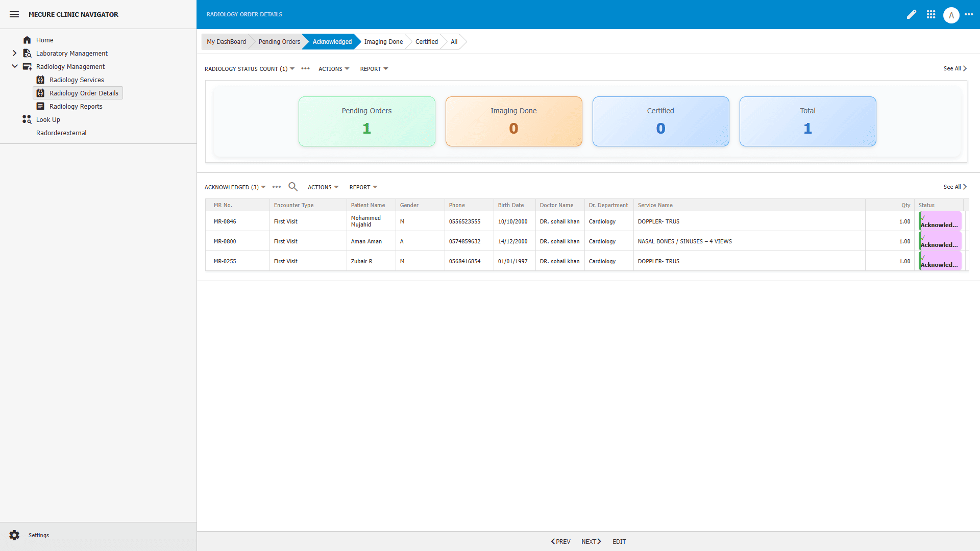Image resolution: width=980 pixels, height=551 pixels.
Task: Open the REPORT dropdown near status count
Action: pos(373,68)
